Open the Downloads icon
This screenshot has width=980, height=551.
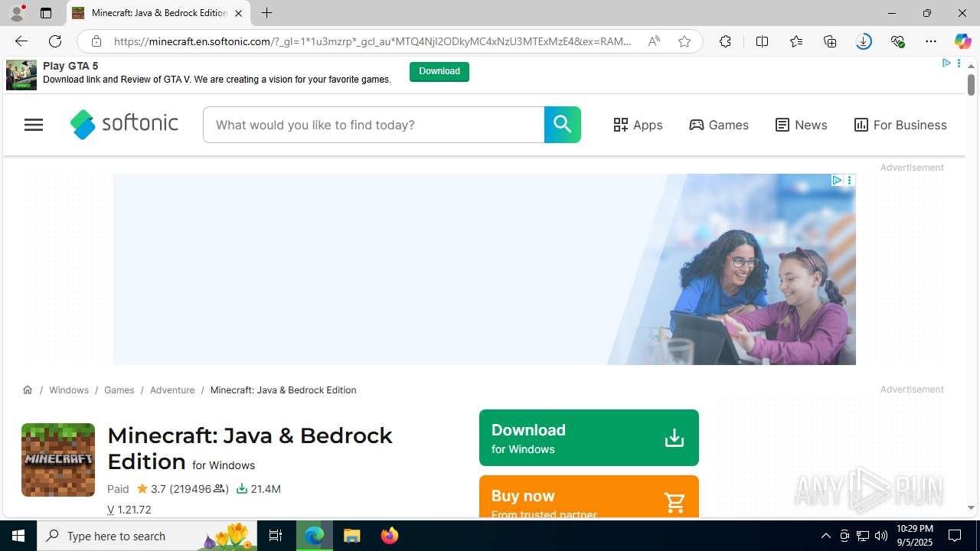[x=864, y=41]
